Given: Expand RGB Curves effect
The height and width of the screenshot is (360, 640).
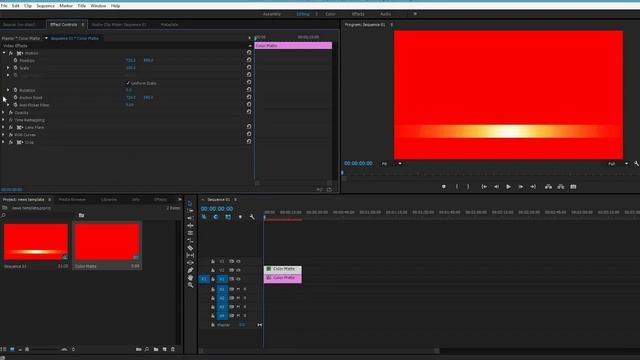Looking at the screenshot, I should click(3, 134).
